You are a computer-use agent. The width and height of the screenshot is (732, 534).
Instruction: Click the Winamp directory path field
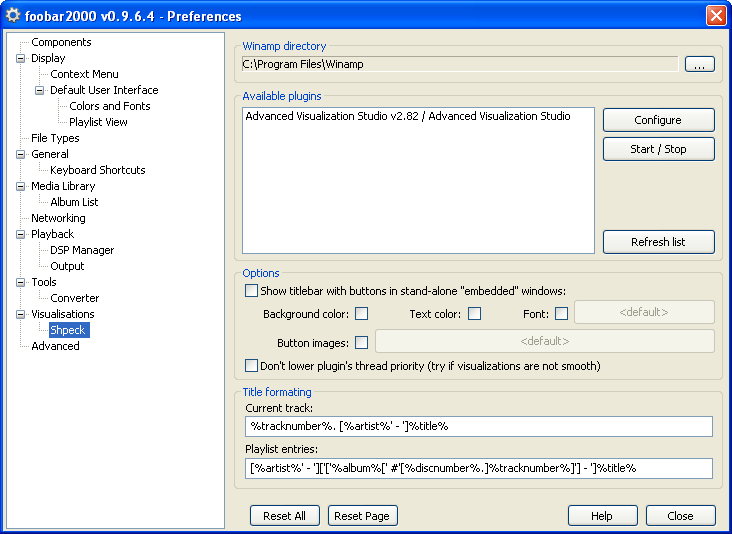460,64
